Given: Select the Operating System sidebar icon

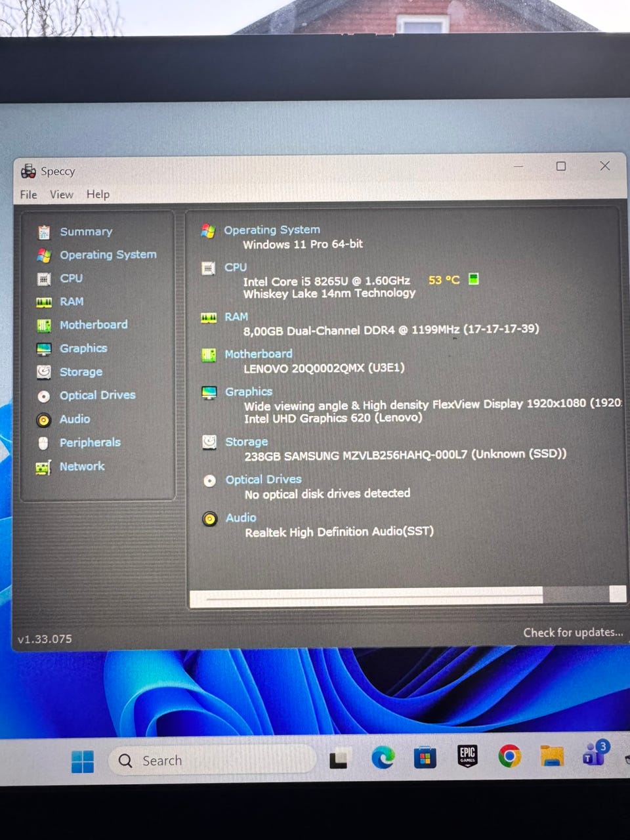Looking at the screenshot, I should (x=44, y=255).
